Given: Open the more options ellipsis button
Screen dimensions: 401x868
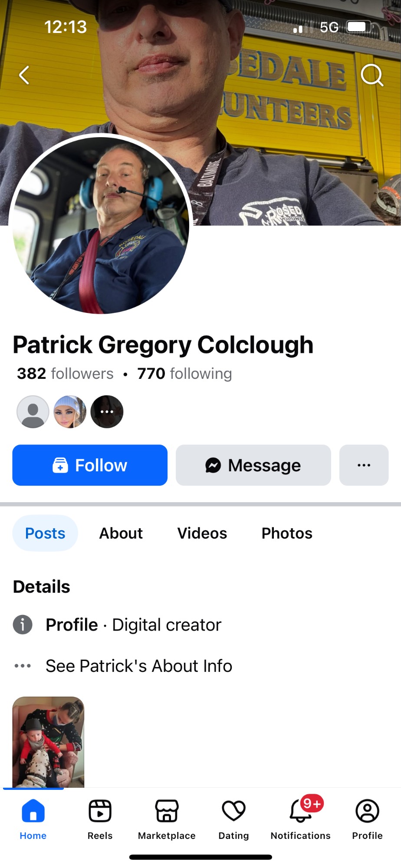Looking at the screenshot, I should tap(364, 465).
